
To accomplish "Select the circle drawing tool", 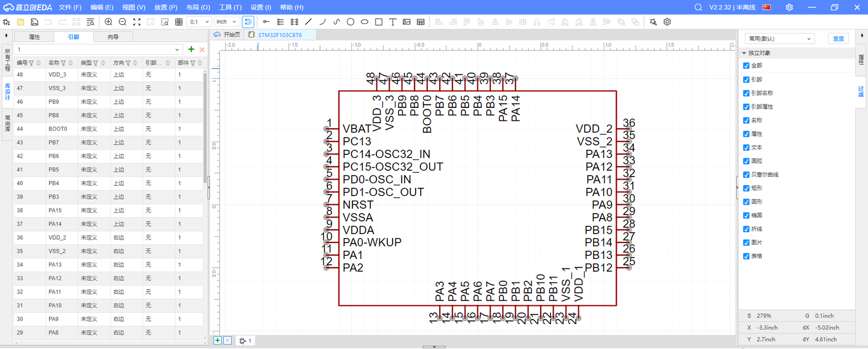I will 350,22.
